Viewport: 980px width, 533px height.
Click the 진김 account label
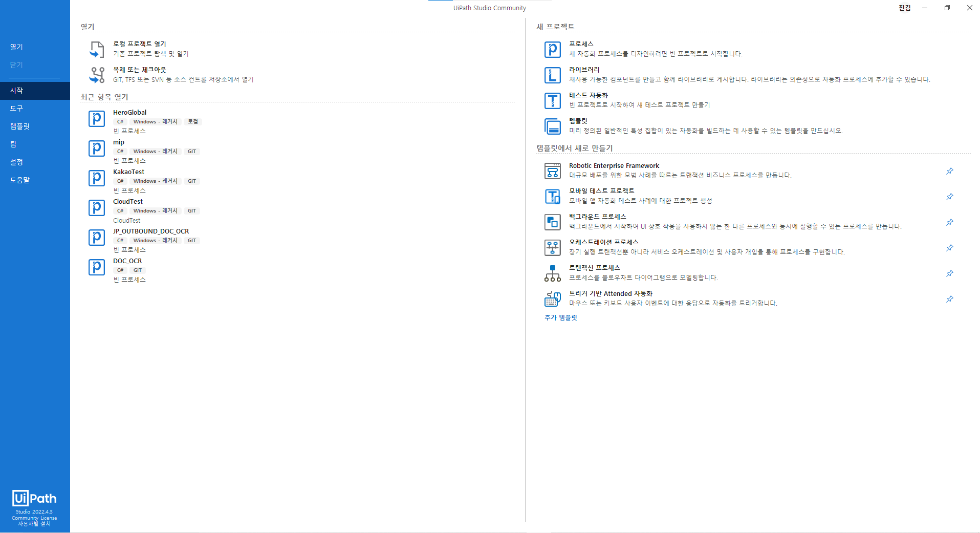tap(905, 8)
